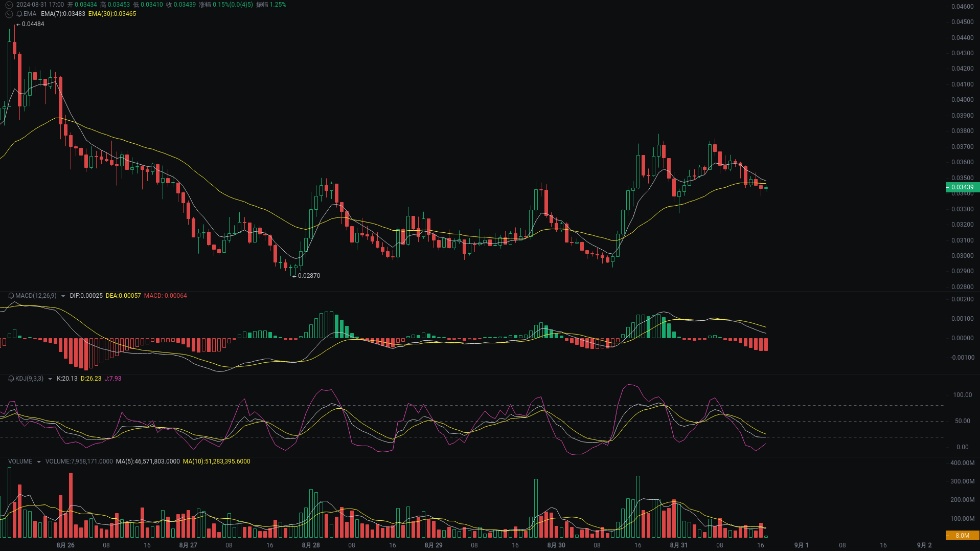Click the EMA(30):0.03465 value text

click(x=112, y=14)
